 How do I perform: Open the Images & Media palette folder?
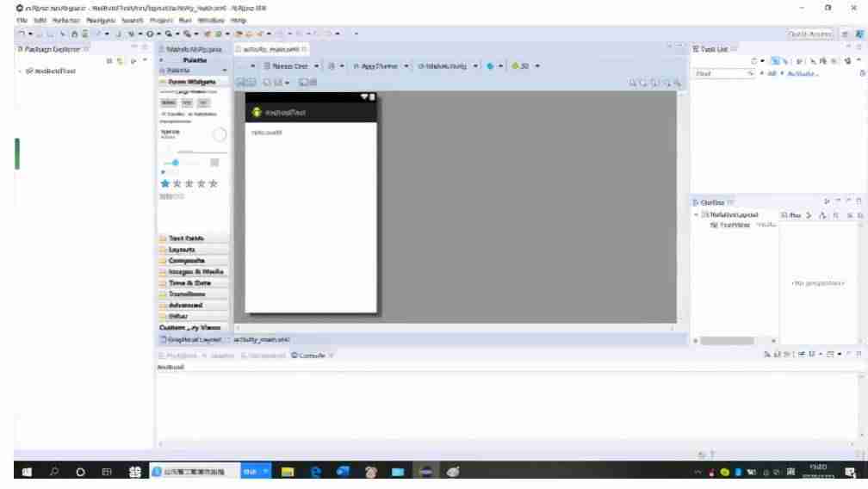(x=193, y=271)
